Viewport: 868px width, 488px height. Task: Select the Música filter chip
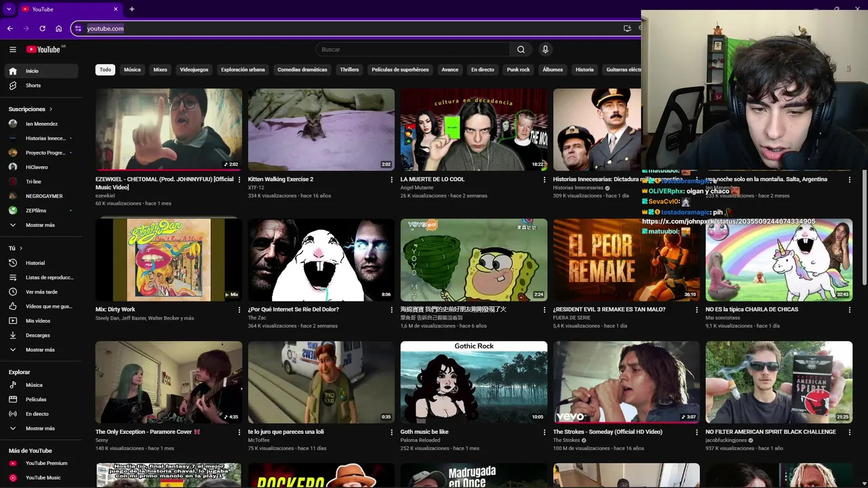pyautogui.click(x=132, y=70)
